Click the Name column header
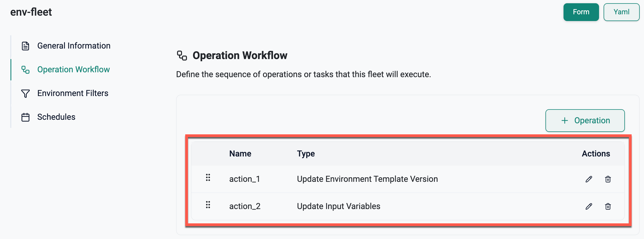 coord(240,154)
